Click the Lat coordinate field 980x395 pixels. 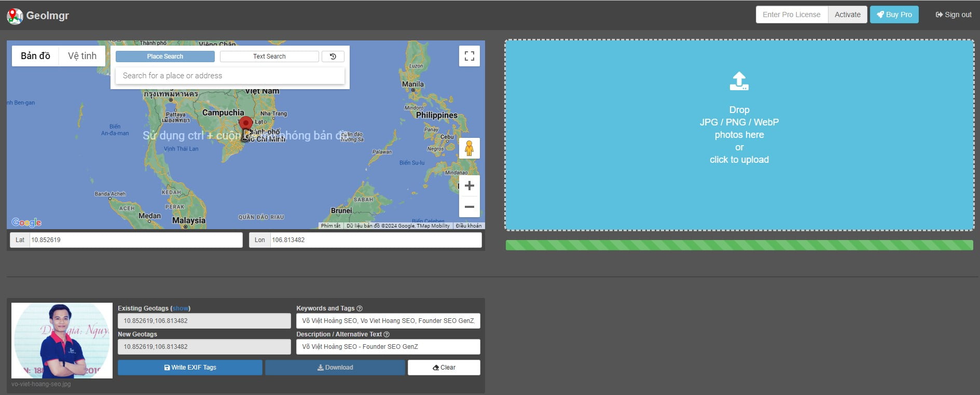pos(136,240)
